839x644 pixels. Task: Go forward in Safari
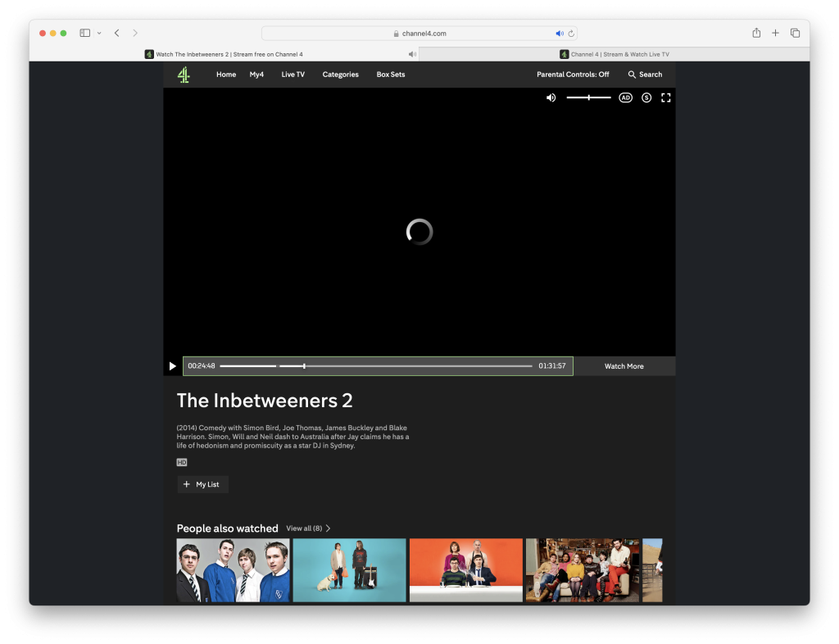[135, 33]
